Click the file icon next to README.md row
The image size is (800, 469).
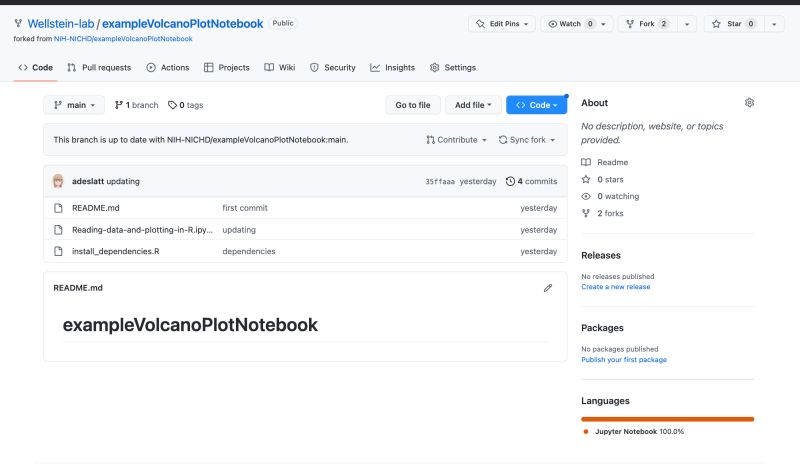[x=58, y=208]
